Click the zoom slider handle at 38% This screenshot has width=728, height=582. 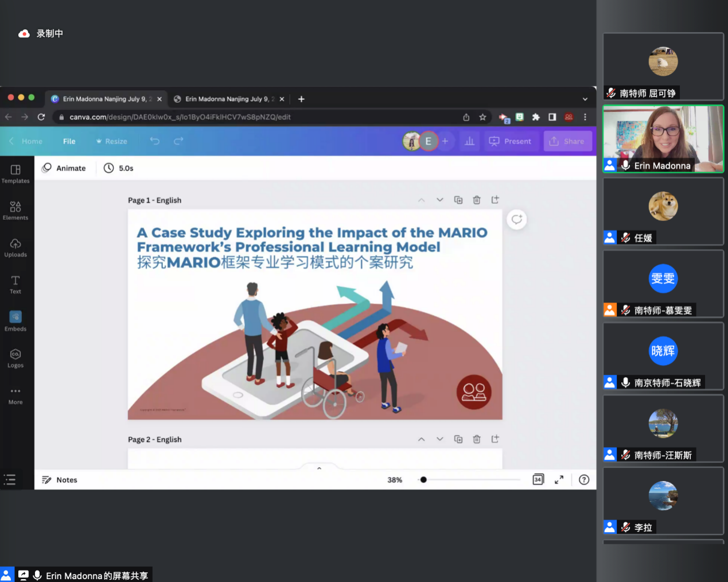click(x=423, y=480)
